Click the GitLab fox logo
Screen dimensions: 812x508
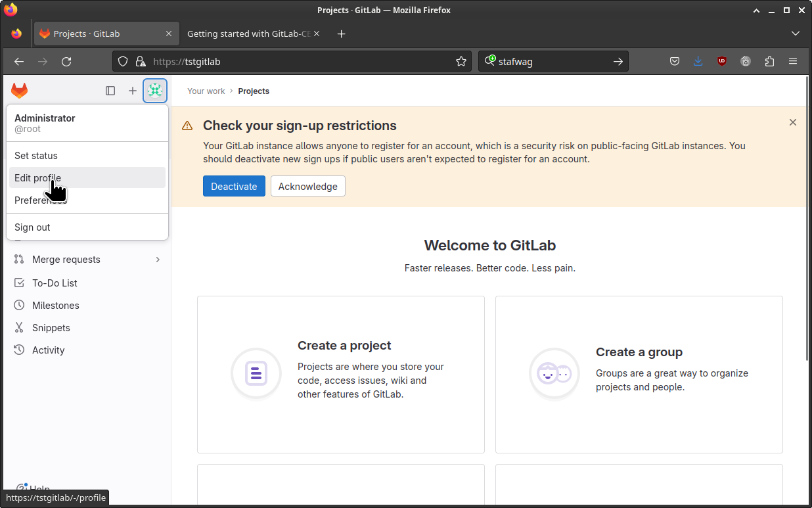tap(20, 91)
